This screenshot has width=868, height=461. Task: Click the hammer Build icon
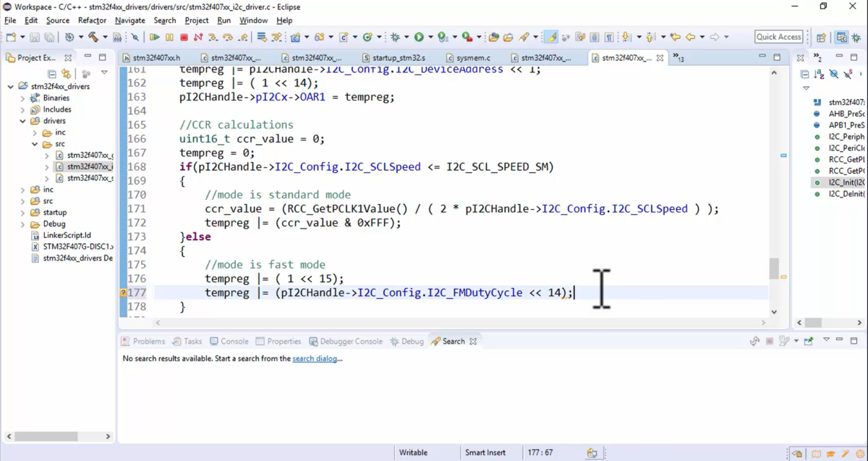(93, 37)
